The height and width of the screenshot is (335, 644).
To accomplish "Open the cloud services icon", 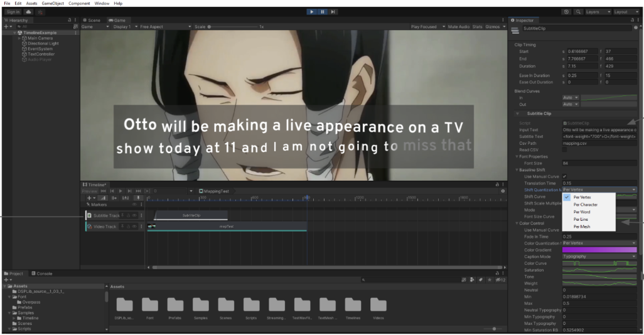I will point(29,12).
